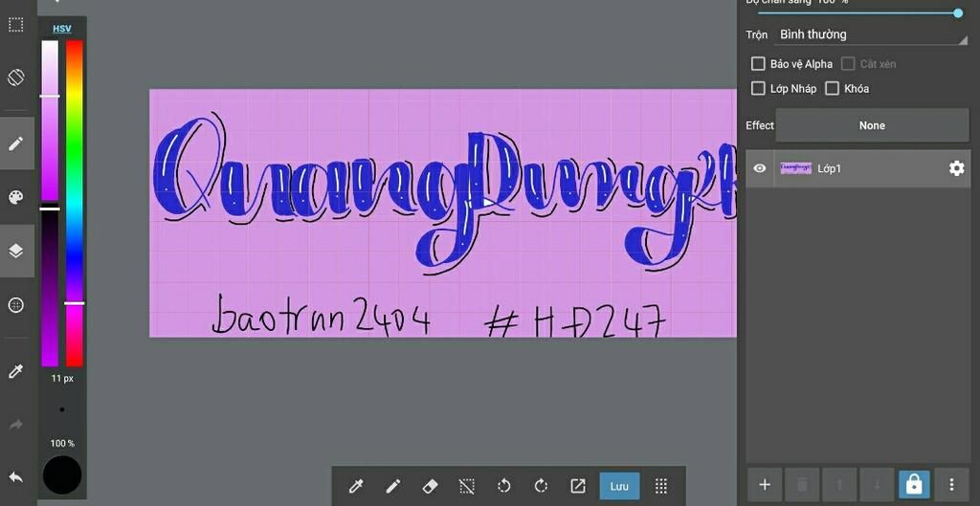Delete layer using trash icon
The height and width of the screenshot is (506, 980).
click(x=802, y=484)
